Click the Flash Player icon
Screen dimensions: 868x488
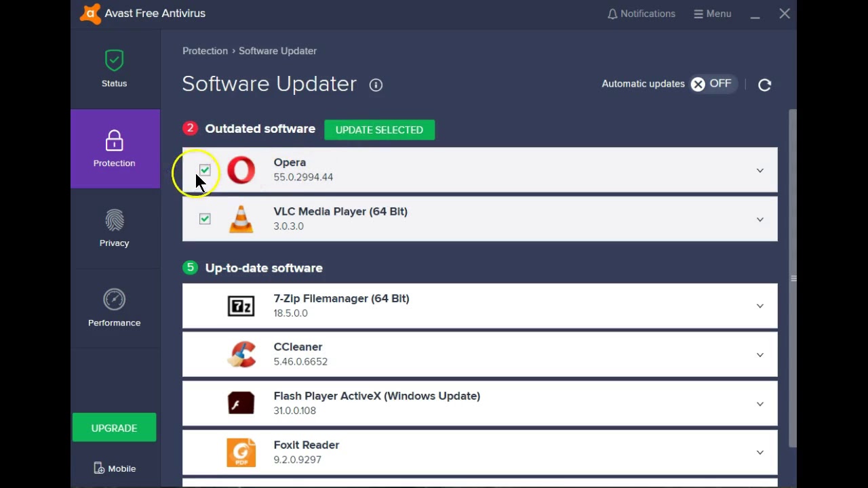pos(241,403)
